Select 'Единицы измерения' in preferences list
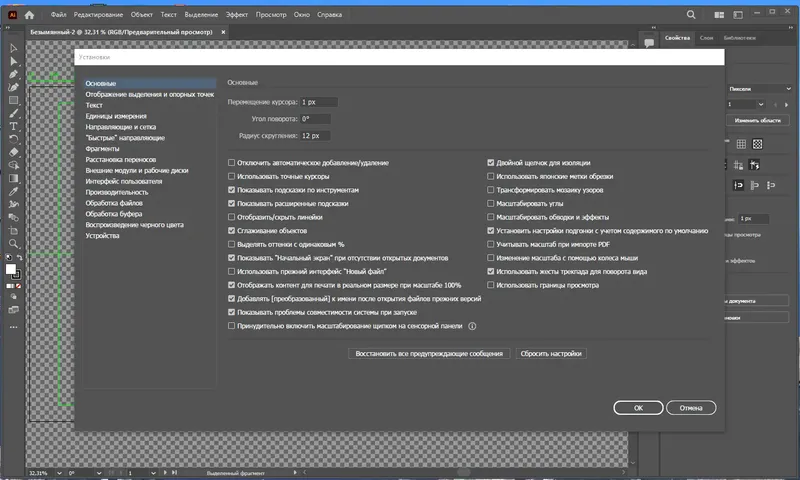800x480 pixels. [x=116, y=116]
